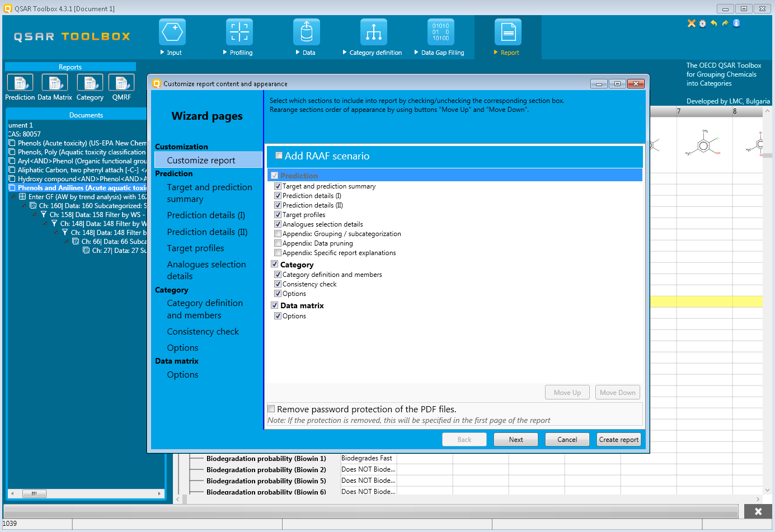Collapse the Ch: 158 Filter by WS node
Viewport: 775px width, 532px height.
point(35,215)
